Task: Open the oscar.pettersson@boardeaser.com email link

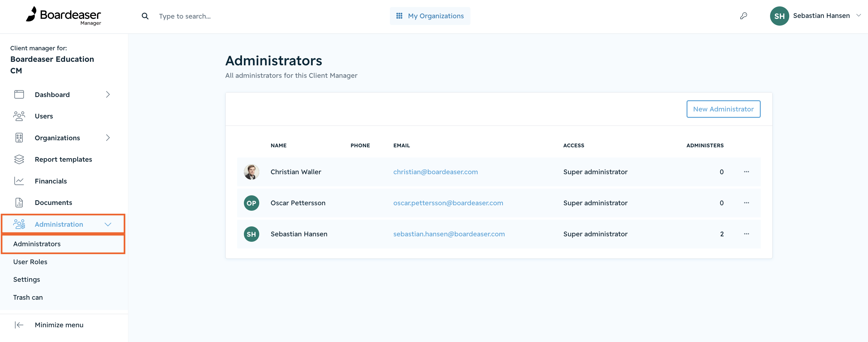Action: (x=448, y=203)
